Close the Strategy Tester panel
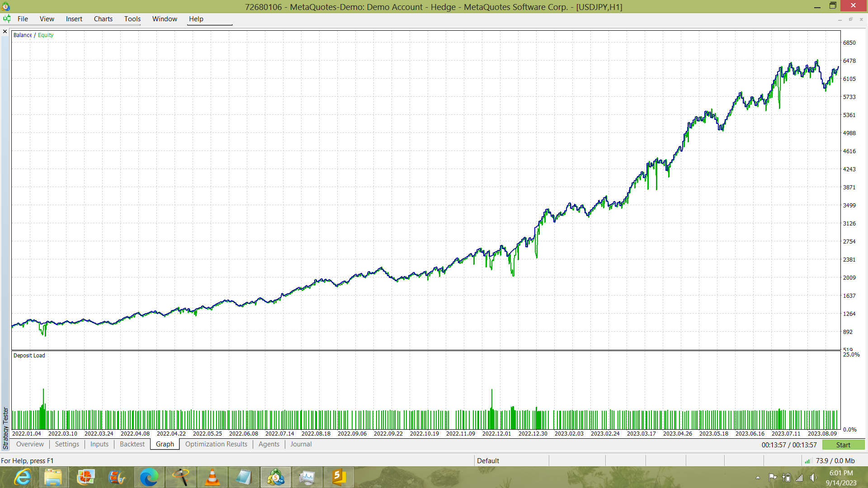The image size is (868, 488). (5, 32)
